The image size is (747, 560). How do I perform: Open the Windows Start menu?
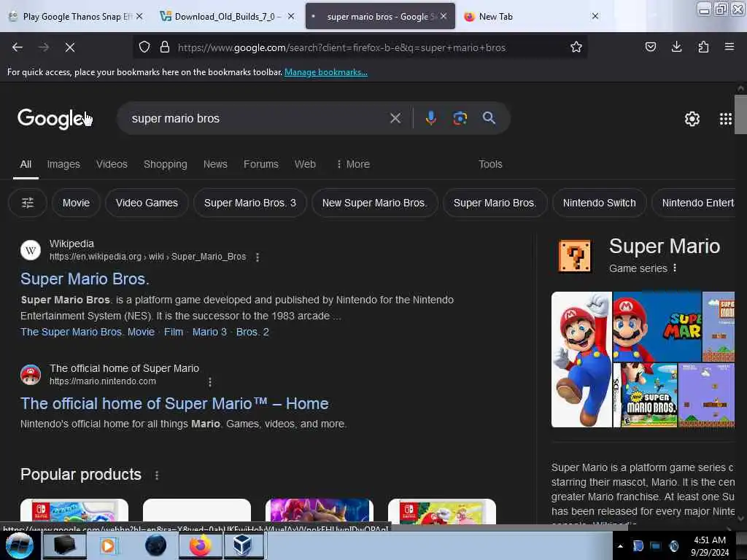[x=19, y=545]
